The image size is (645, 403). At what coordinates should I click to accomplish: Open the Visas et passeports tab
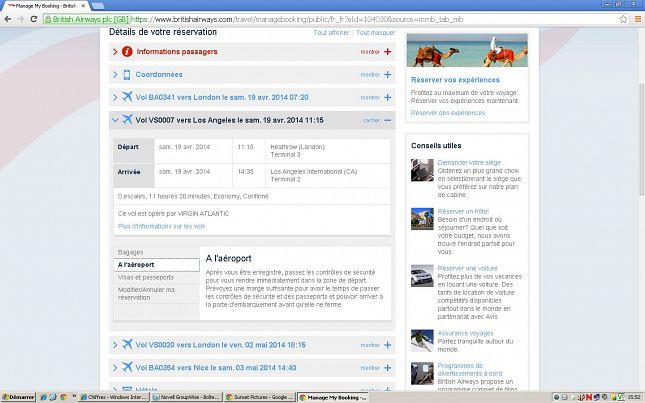146,277
